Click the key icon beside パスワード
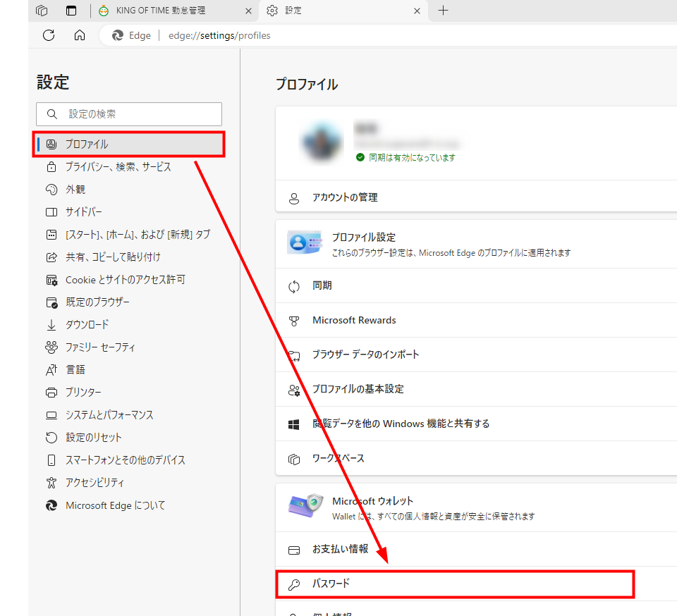677x616 pixels. tap(294, 584)
